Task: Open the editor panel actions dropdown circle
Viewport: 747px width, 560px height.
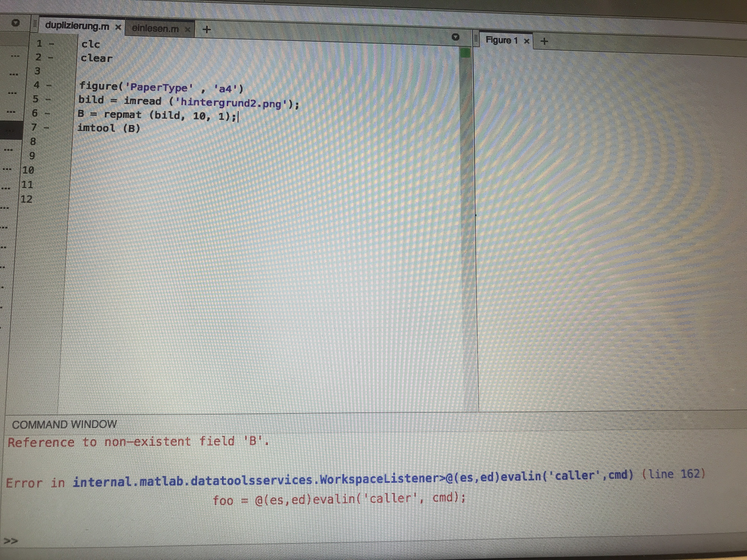Action: pos(456,37)
